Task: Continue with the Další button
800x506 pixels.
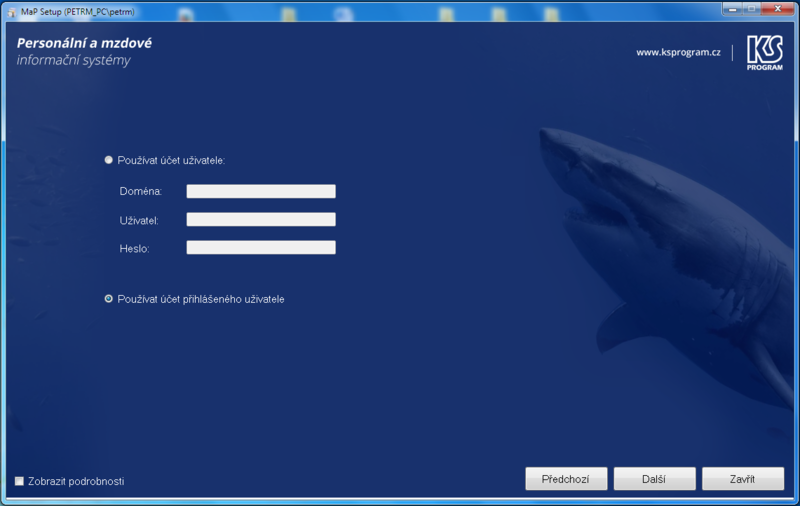Action: 654,479
